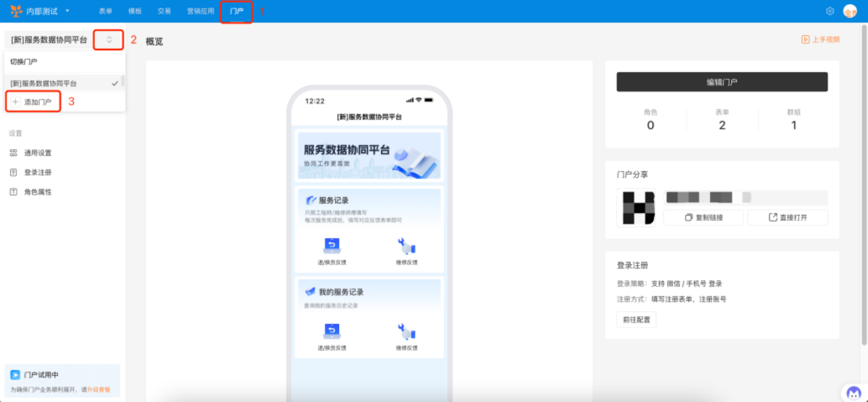Click the app logo icon
Viewport: 868px width, 402px height.
tap(16, 11)
